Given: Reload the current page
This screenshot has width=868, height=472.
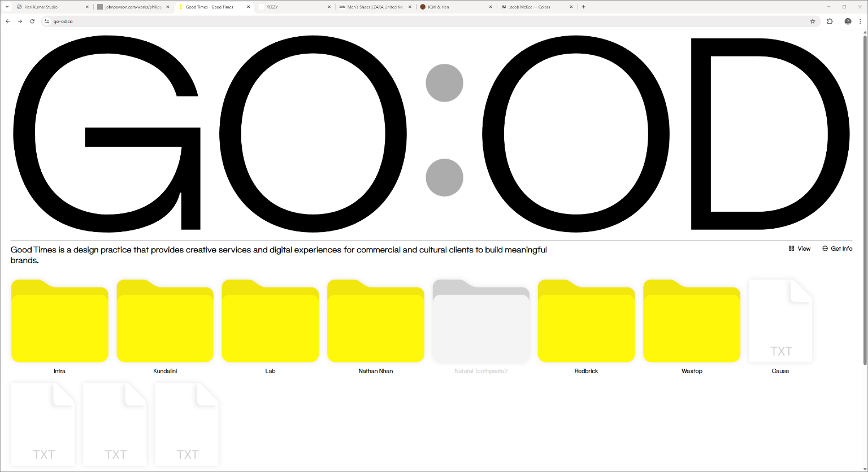Looking at the screenshot, I should click(32, 21).
